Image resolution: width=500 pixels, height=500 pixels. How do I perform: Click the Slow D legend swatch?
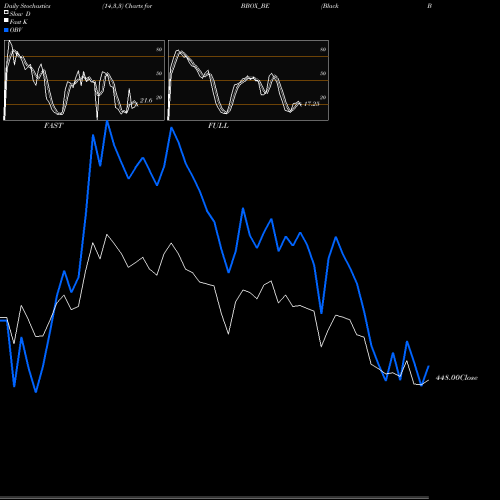click(x=6, y=12)
